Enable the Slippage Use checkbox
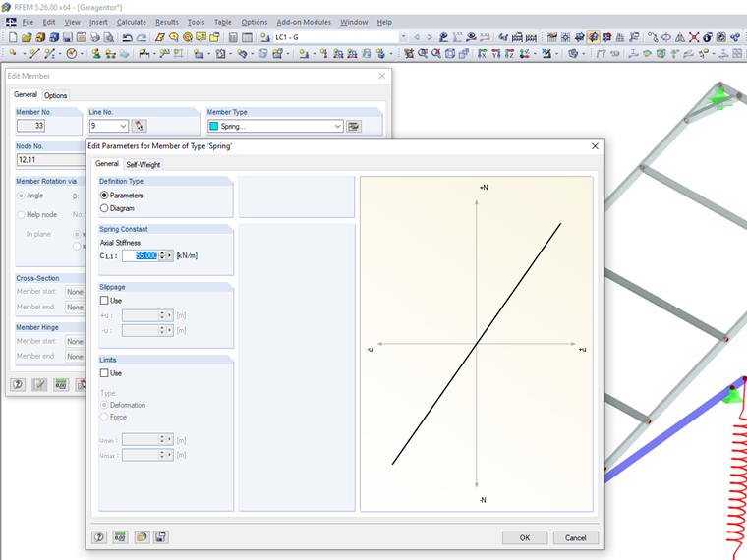 (104, 301)
